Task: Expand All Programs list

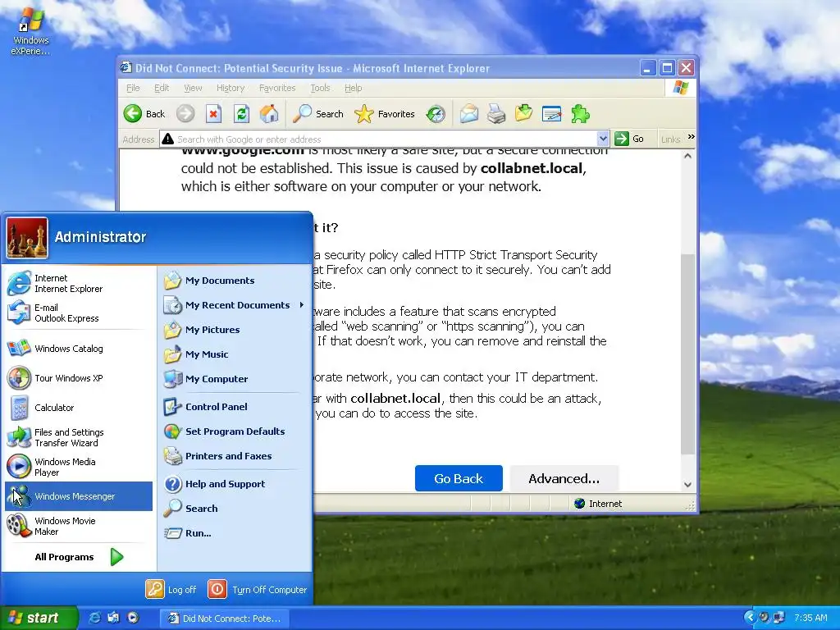Action: point(78,557)
